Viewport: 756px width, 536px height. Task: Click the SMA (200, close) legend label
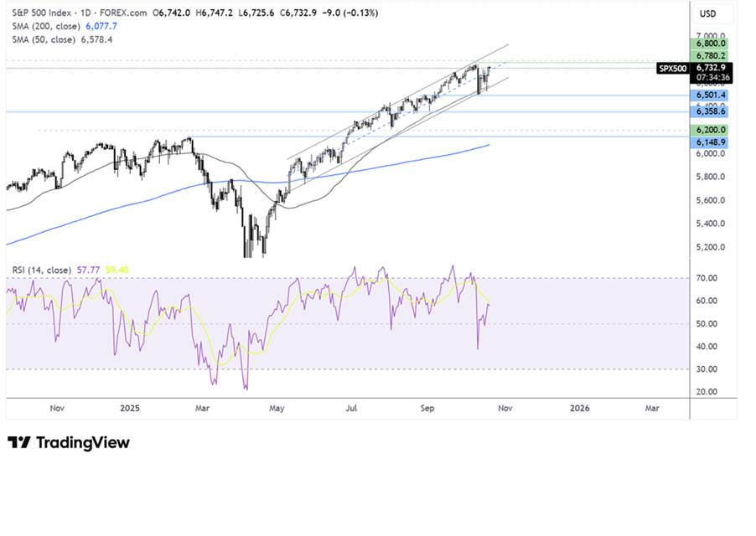tap(46, 27)
